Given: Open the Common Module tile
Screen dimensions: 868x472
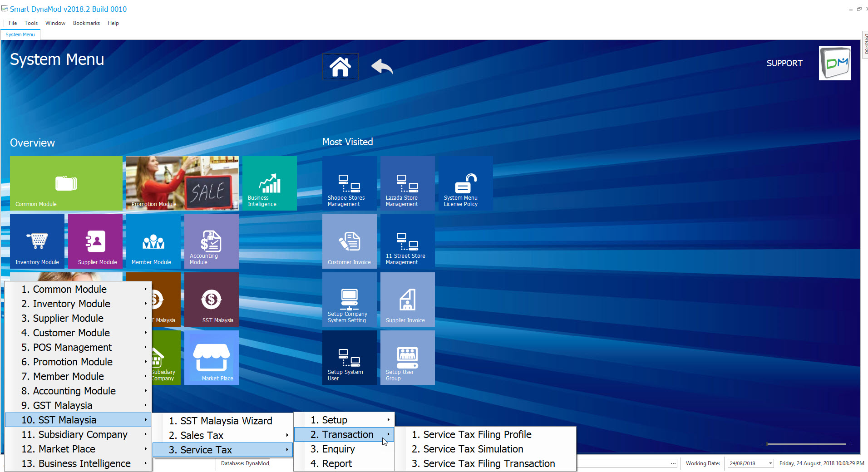Looking at the screenshot, I should click(x=66, y=183).
